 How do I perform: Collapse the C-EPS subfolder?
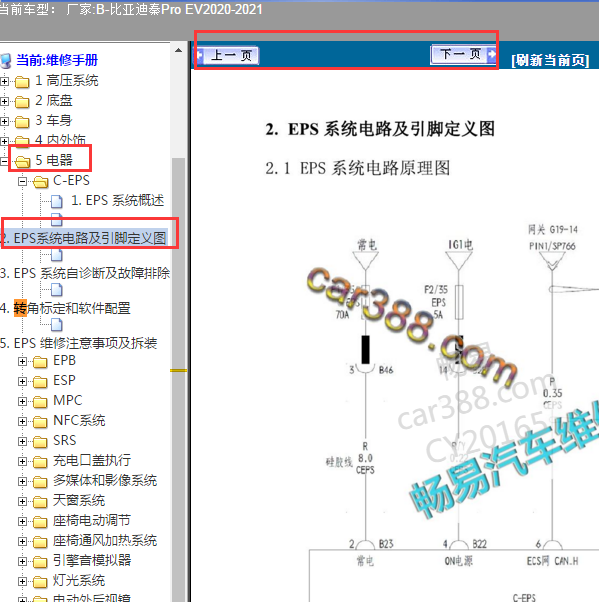point(22,181)
